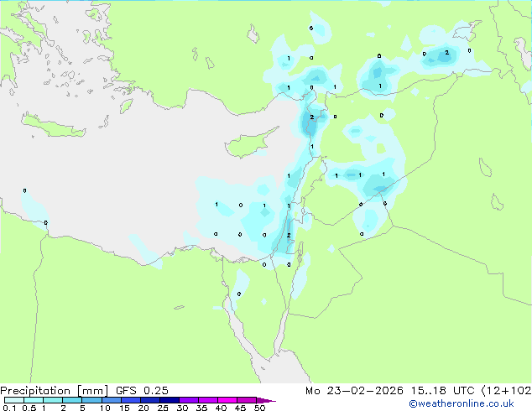This screenshot has width=532, height=411.
Task: Select the '15..18 UTC' time range text
Action: coord(442,391)
